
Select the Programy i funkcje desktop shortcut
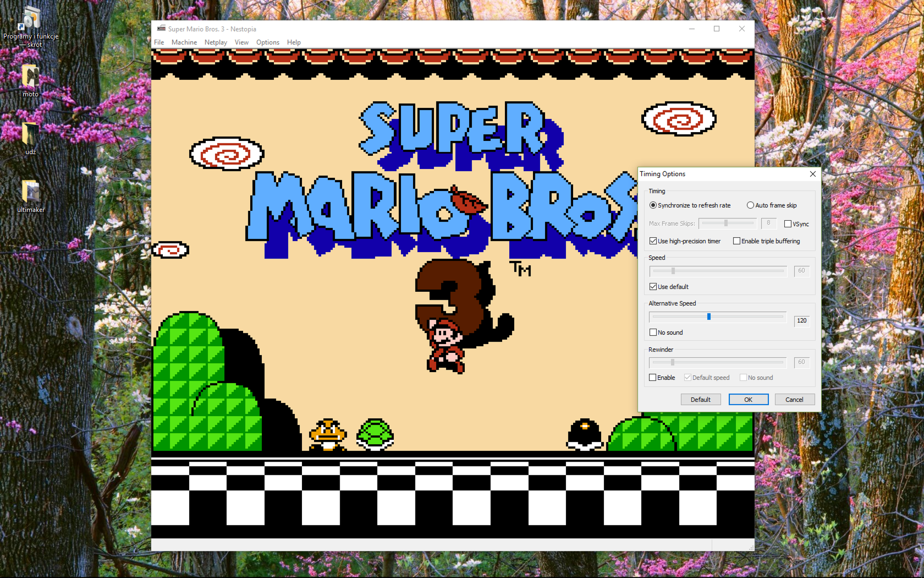tap(31, 27)
